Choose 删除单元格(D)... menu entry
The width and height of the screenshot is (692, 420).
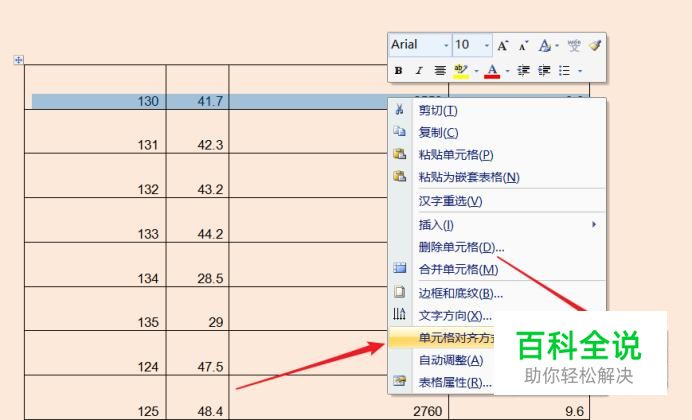tap(497, 247)
